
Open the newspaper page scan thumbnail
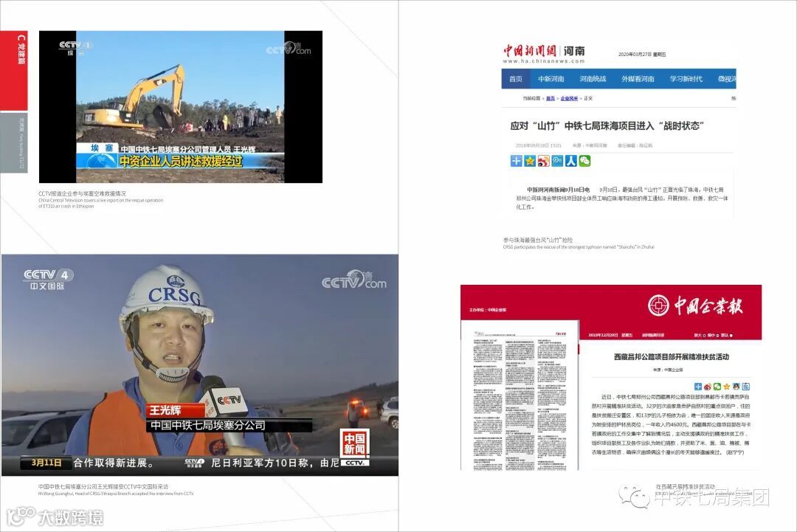(x=520, y=395)
